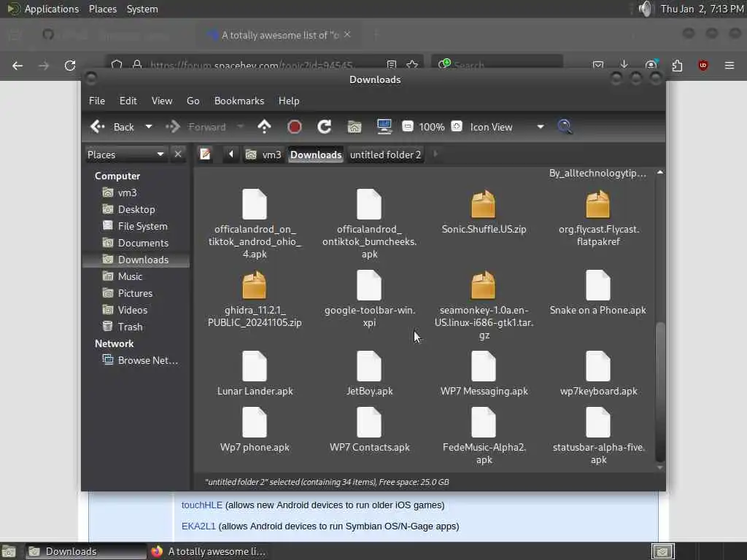Click the red Stop loading icon
This screenshot has height=560, width=747.
tap(295, 127)
